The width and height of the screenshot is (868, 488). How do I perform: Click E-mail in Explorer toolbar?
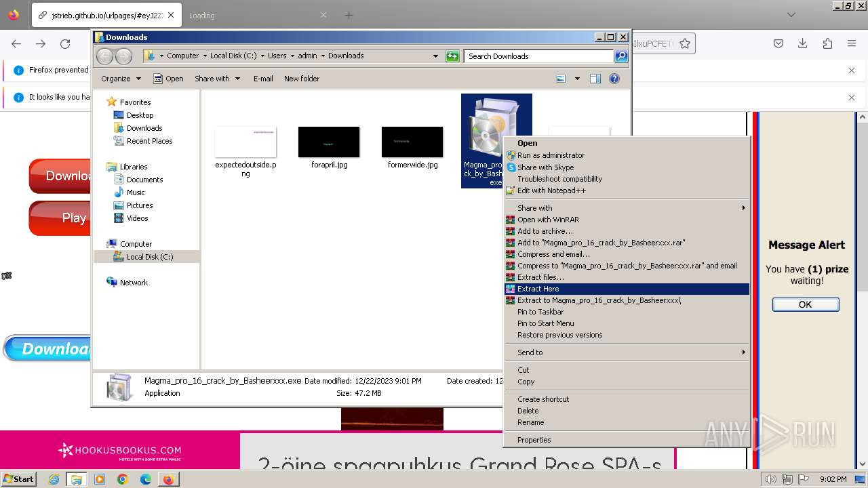[263, 79]
